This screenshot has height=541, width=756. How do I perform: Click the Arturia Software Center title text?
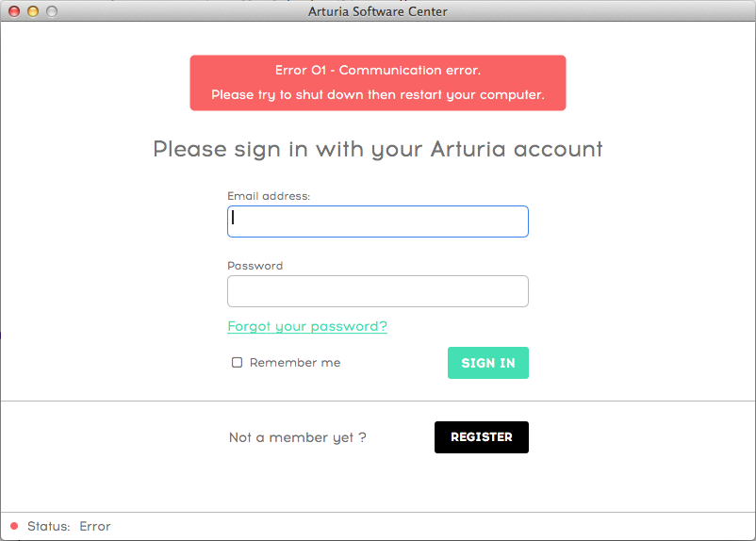click(x=378, y=11)
